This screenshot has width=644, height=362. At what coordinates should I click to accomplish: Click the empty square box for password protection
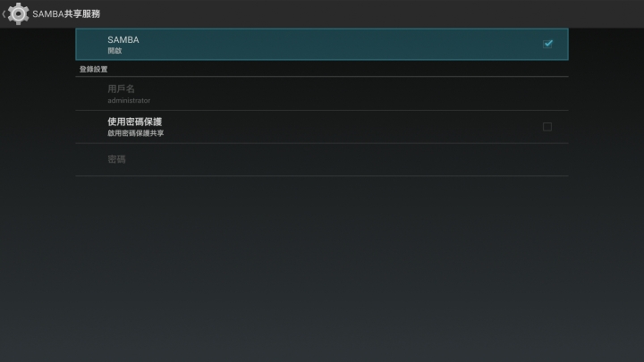coord(547,127)
